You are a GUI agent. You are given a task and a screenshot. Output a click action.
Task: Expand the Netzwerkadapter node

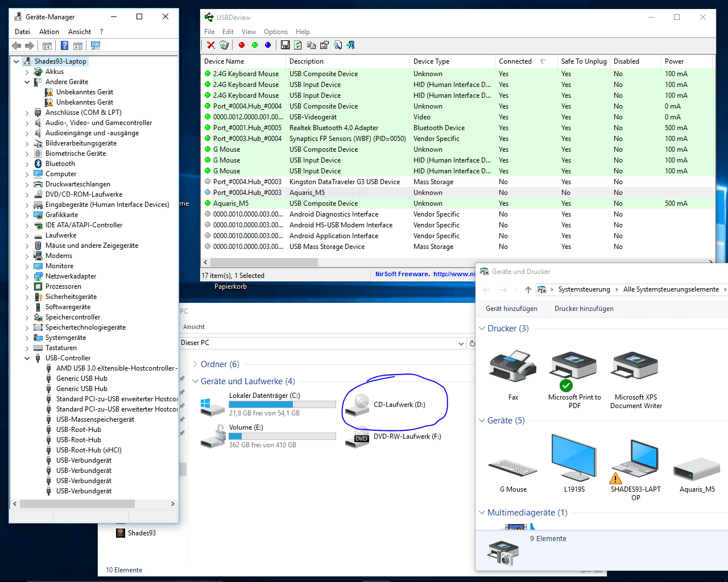coord(27,276)
